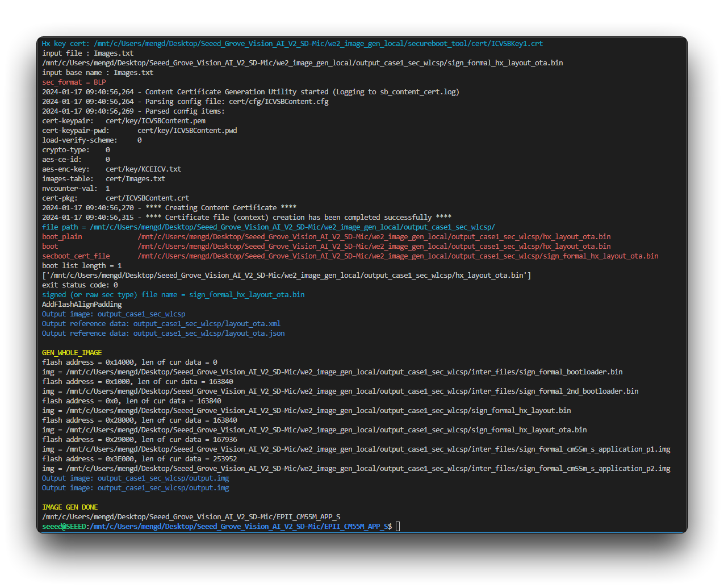Select '**** Creating Content Certificate ****' line
Screen dimensions: 724x588
169,208
